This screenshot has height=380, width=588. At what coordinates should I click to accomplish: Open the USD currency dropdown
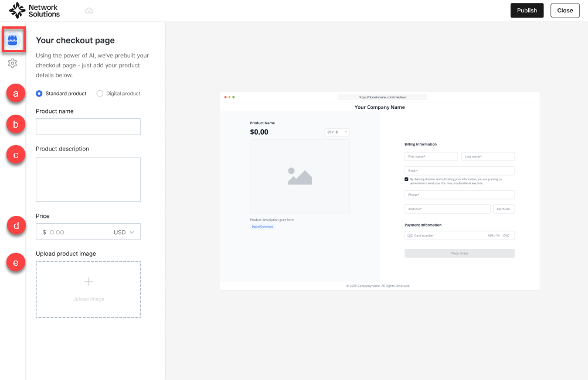coord(124,232)
